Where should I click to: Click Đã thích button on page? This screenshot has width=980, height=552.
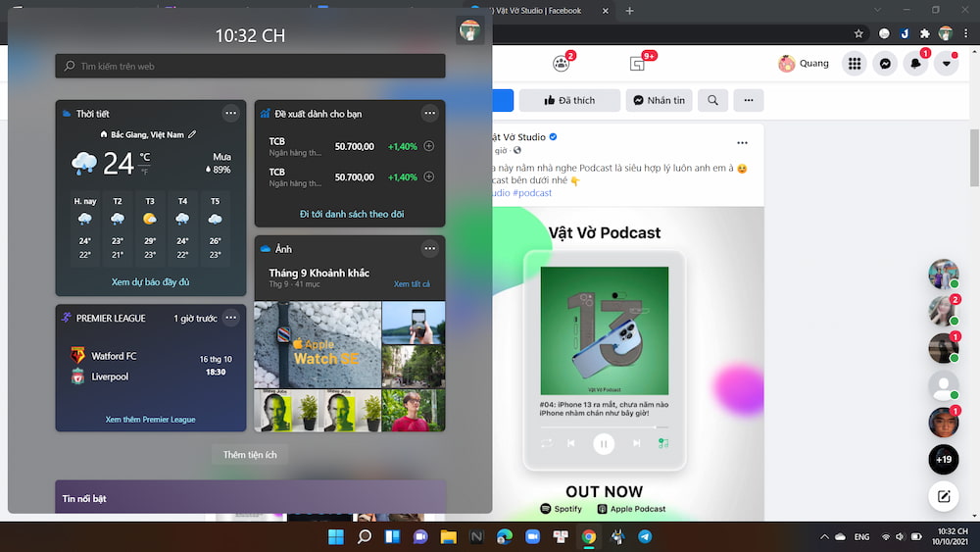click(569, 100)
